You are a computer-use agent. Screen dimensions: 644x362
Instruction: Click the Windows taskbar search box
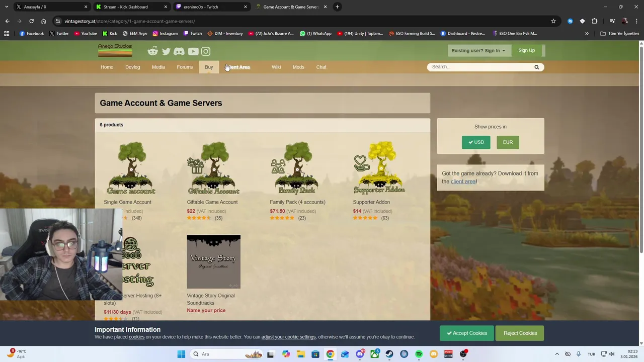[x=227, y=354]
